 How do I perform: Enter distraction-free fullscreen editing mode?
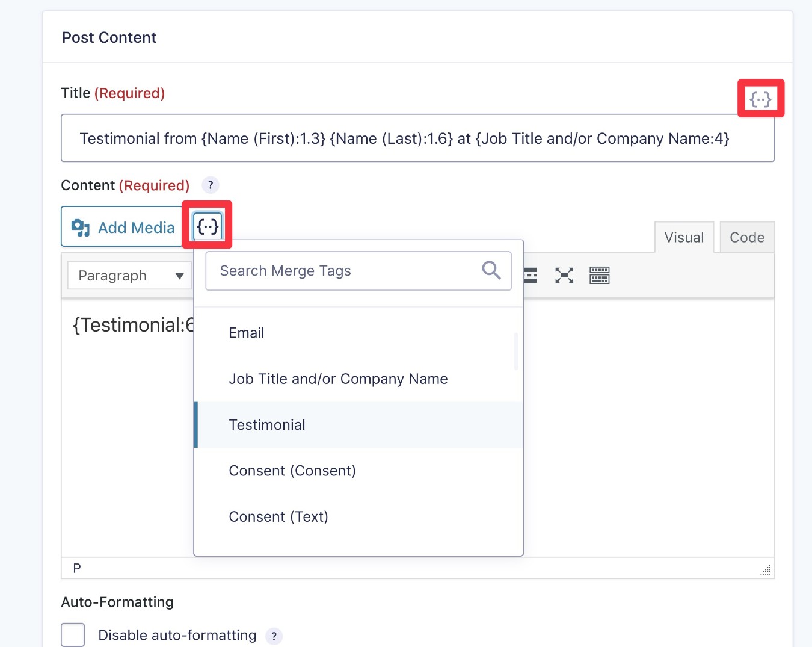564,275
